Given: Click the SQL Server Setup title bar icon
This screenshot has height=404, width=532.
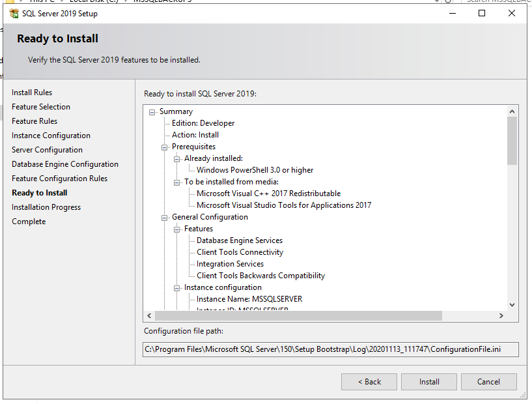Looking at the screenshot, I should (14, 14).
